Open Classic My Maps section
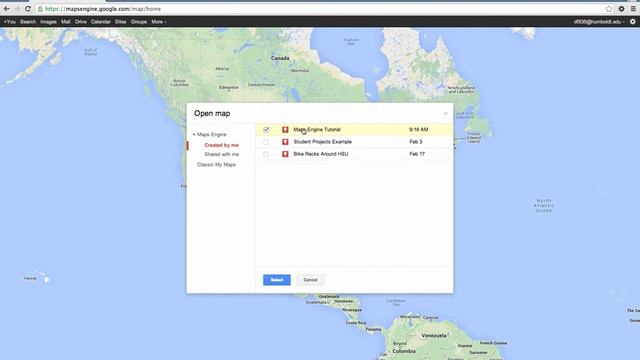Image resolution: width=640 pixels, height=360 pixels. click(216, 164)
